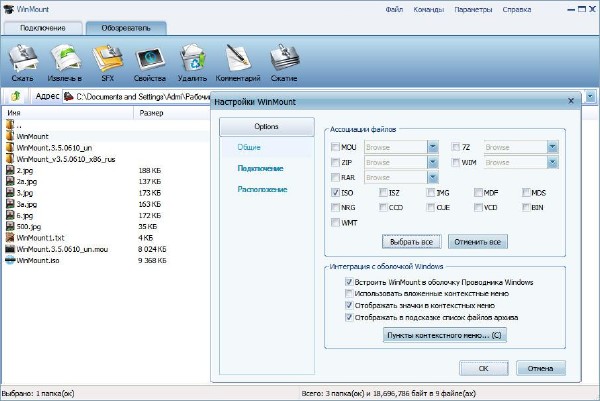Click the up-folder icon beside Адрес
Screen dimensions: 600x401
pyautogui.click(x=17, y=97)
